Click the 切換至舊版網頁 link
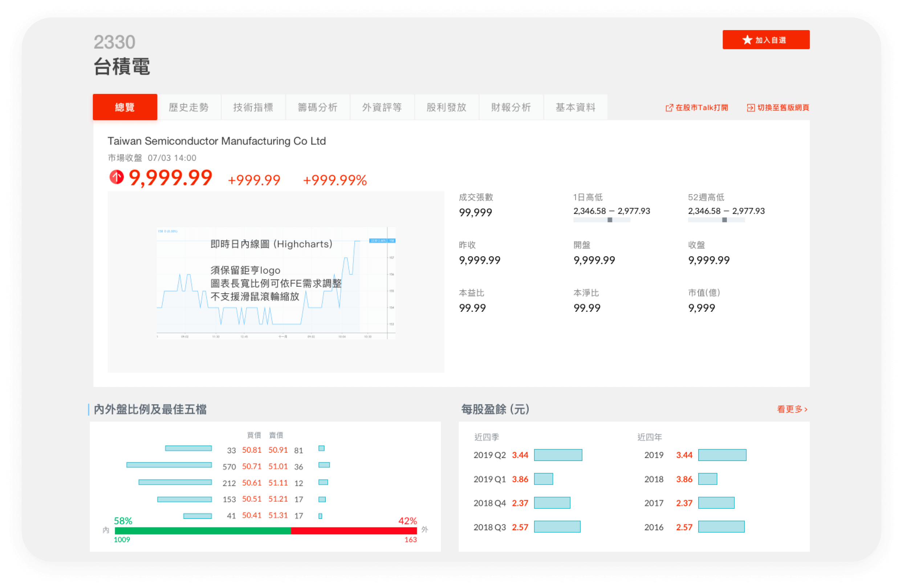This screenshot has height=588, width=903. coord(783,108)
